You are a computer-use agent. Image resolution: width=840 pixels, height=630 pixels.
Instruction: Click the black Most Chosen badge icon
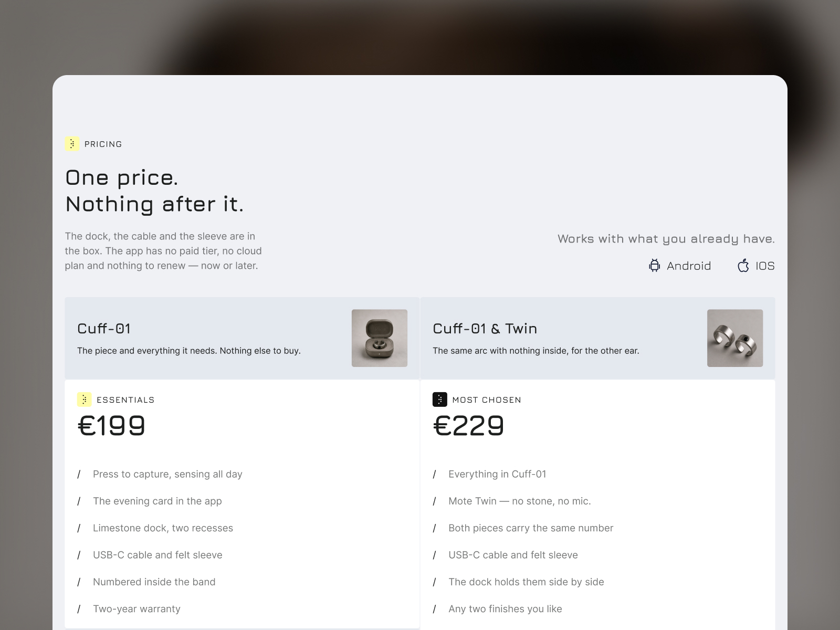(439, 400)
